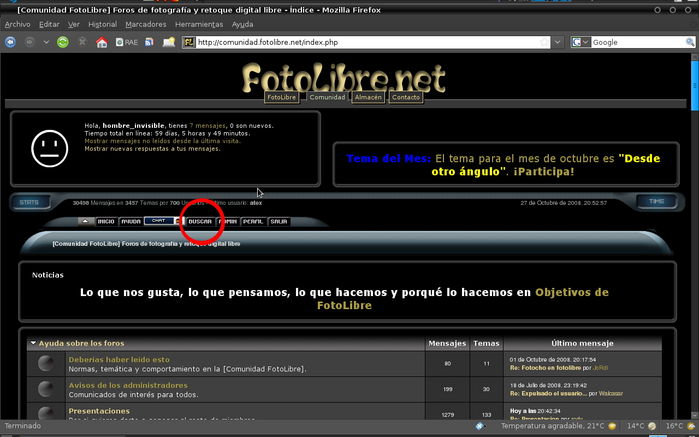This screenshot has width=699, height=437.
Task: Click the site favicon in the address bar
Action: tap(189, 42)
